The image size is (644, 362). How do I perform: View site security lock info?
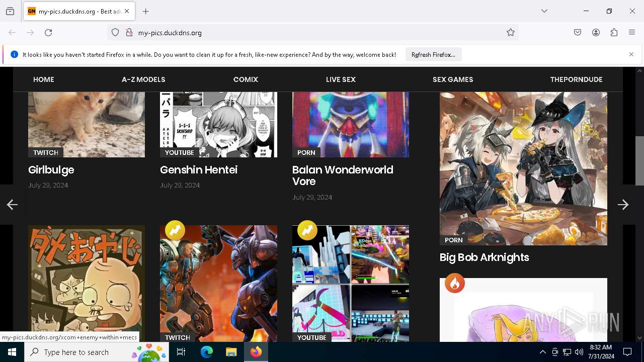tap(129, 33)
